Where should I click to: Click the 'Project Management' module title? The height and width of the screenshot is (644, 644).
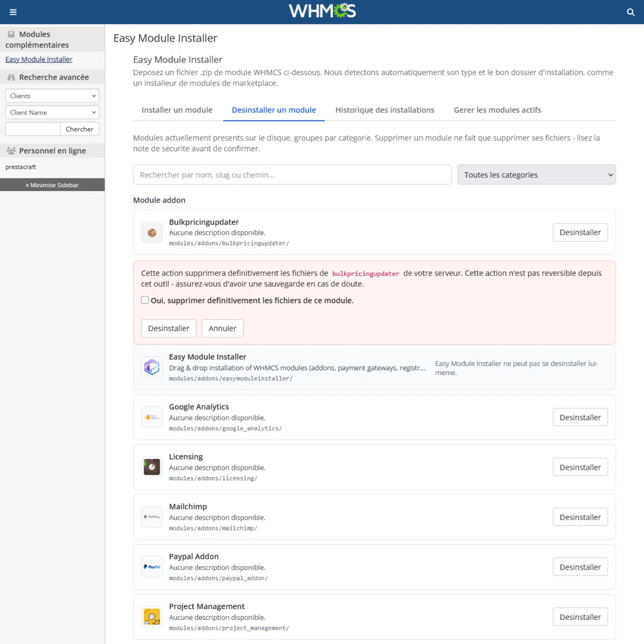(x=207, y=606)
